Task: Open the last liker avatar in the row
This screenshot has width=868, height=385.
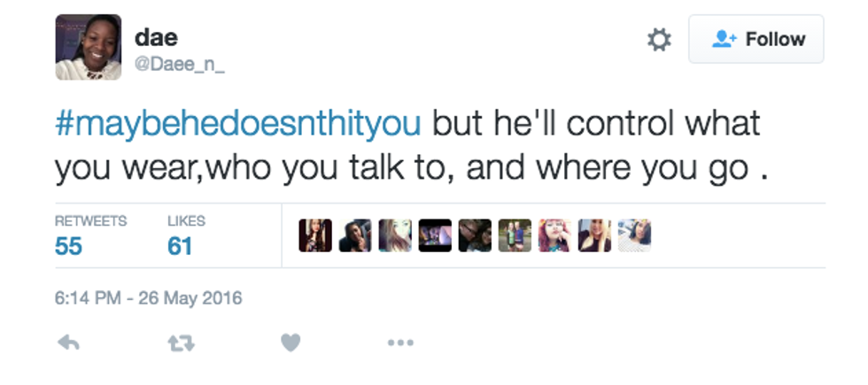Action: point(634,235)
